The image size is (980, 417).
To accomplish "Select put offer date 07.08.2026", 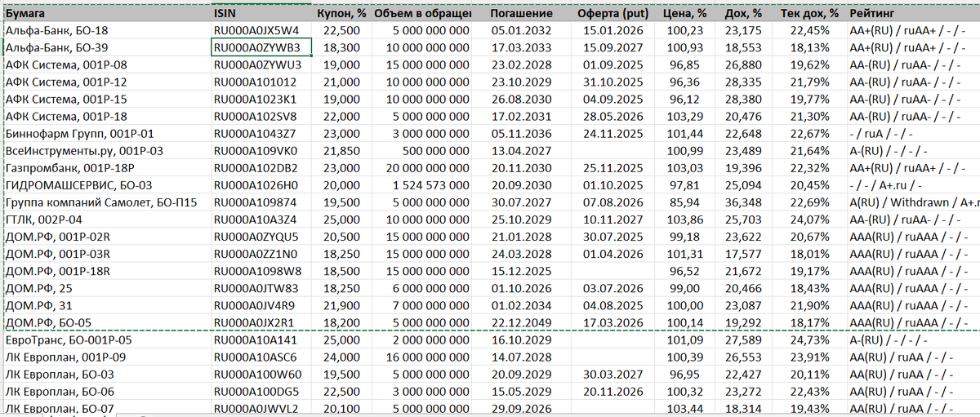I will [612, 202].
